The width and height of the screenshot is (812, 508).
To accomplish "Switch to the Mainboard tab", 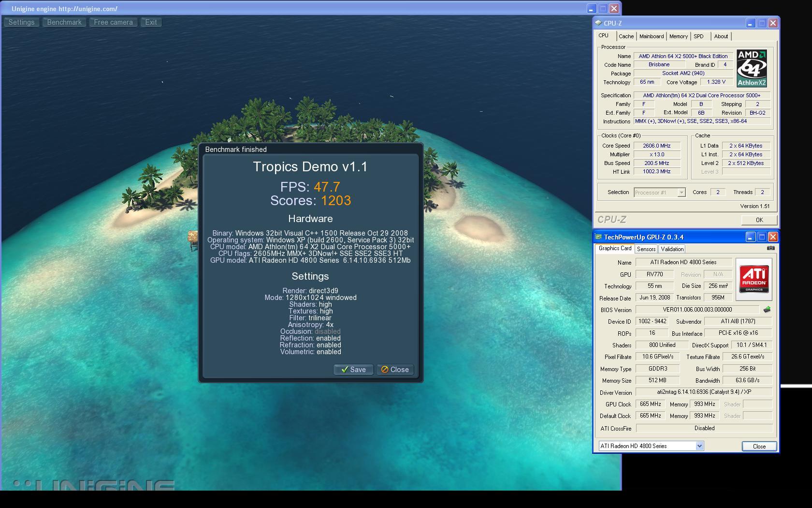I will 652,36.
